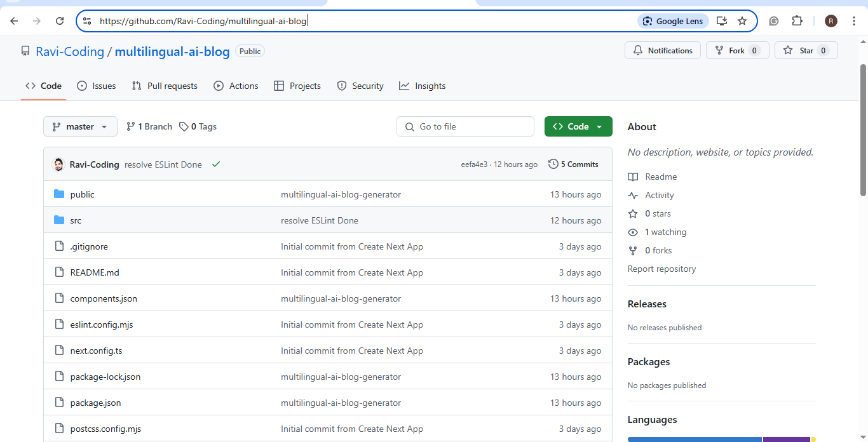The image size is (868, 442).
Task: Switch to the Pull requests tab
Action: point(165,86)
